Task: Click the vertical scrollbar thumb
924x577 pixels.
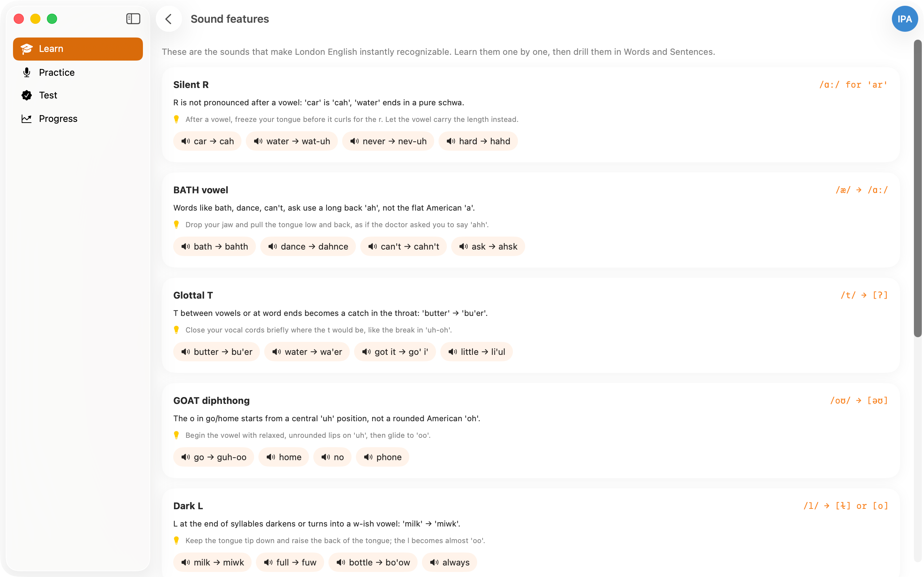Action: (x=918, y=189)
